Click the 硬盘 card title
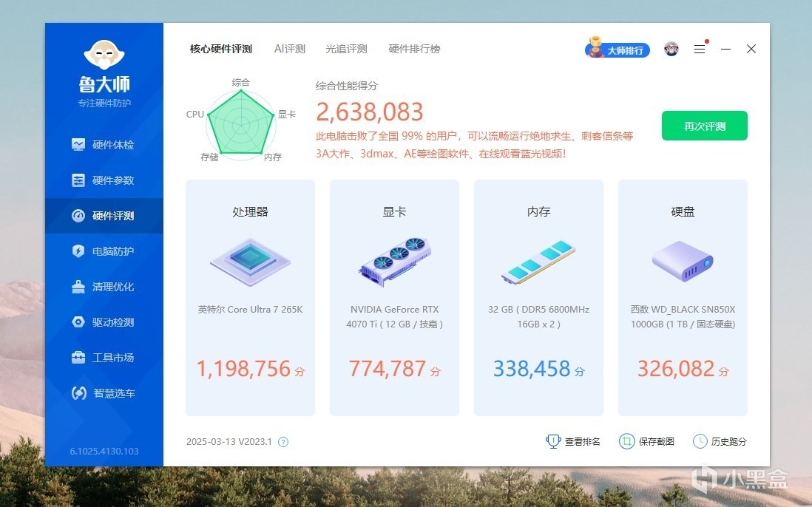Screen dimensions: 812x507 tap(683, 211)
